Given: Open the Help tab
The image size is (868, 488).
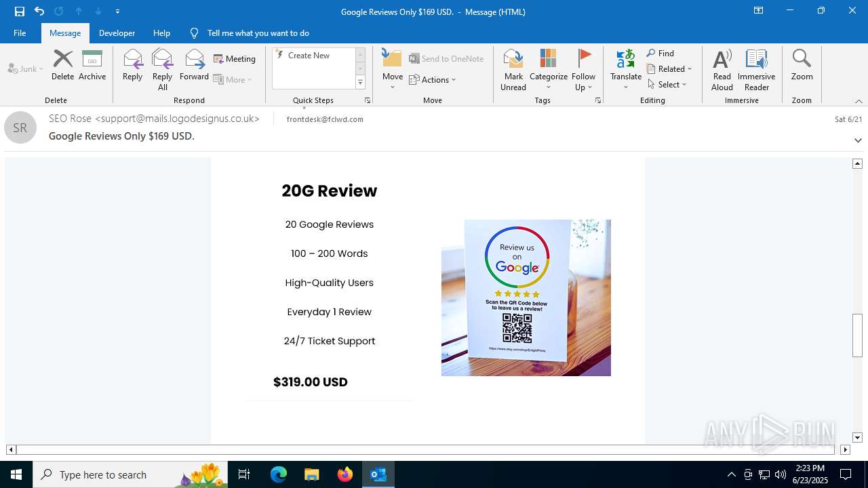Looking at the screenshot, I should [x=161, y=33].
